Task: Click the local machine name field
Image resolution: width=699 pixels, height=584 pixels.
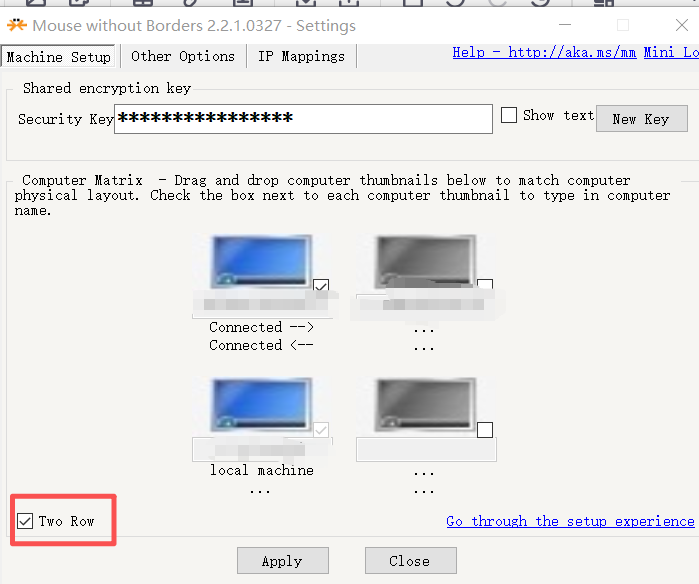Action: pyautogui.click(x=263, y=449)
